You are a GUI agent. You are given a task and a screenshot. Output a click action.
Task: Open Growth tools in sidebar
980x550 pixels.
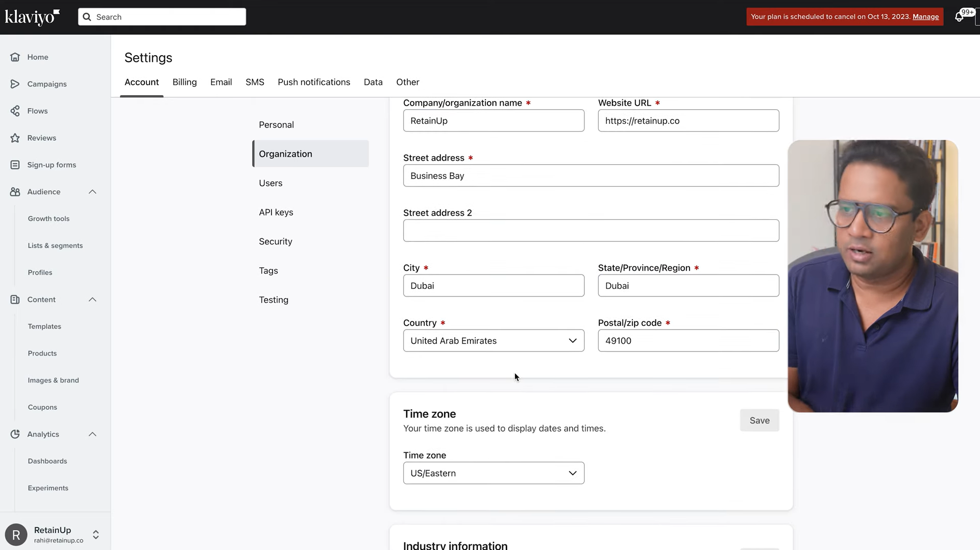coord(48,218)
